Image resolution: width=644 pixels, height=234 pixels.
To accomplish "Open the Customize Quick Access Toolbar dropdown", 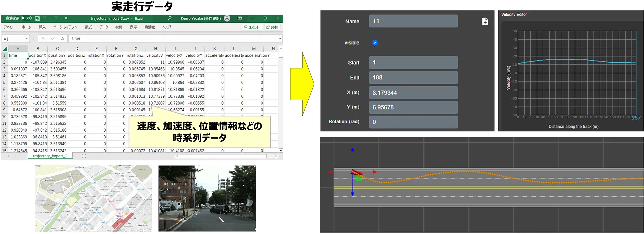I will 66,18.
